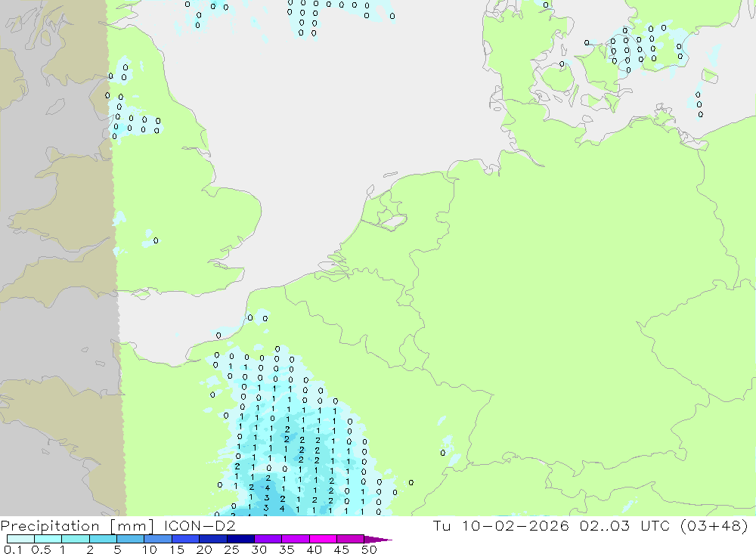Click the 40–45 mm magenta legend swatch
This screenshot has height=554, width=756.
click(323, 539)
